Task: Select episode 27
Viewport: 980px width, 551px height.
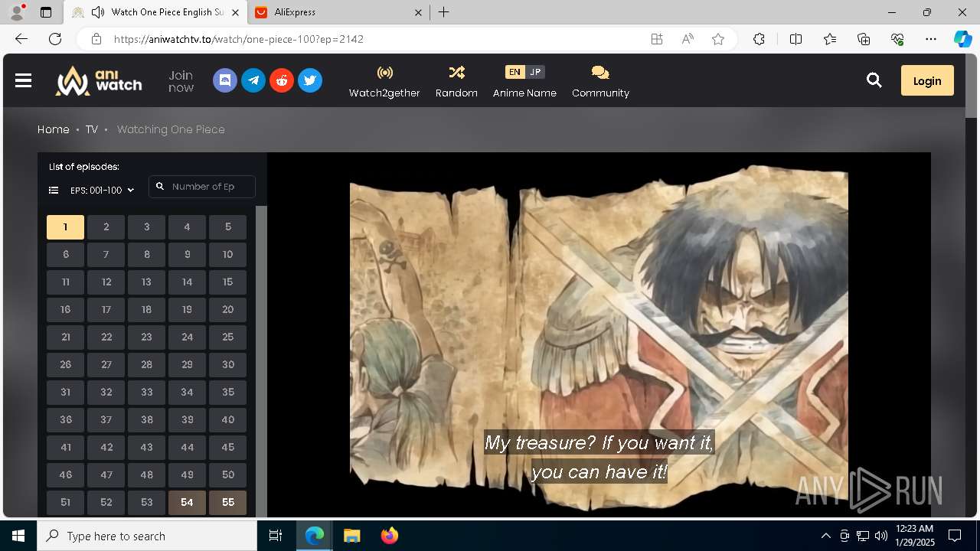Action: pos(106,364)
